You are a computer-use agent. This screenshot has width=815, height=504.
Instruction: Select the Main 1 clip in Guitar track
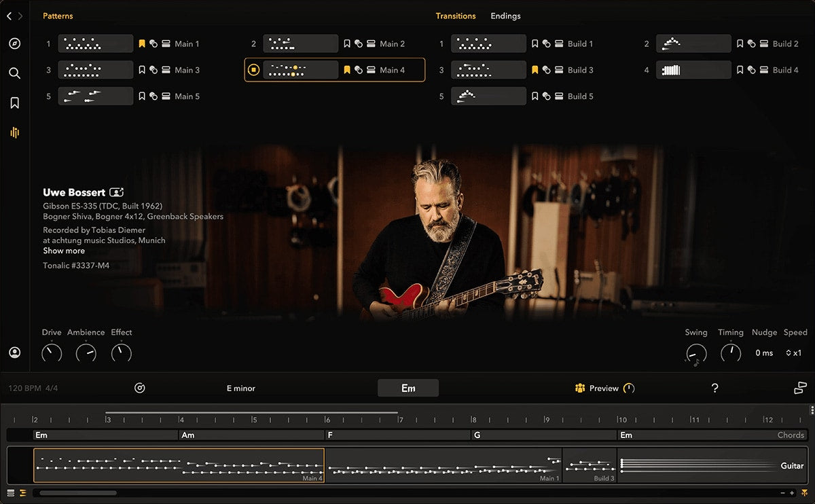tap(443, 465)
